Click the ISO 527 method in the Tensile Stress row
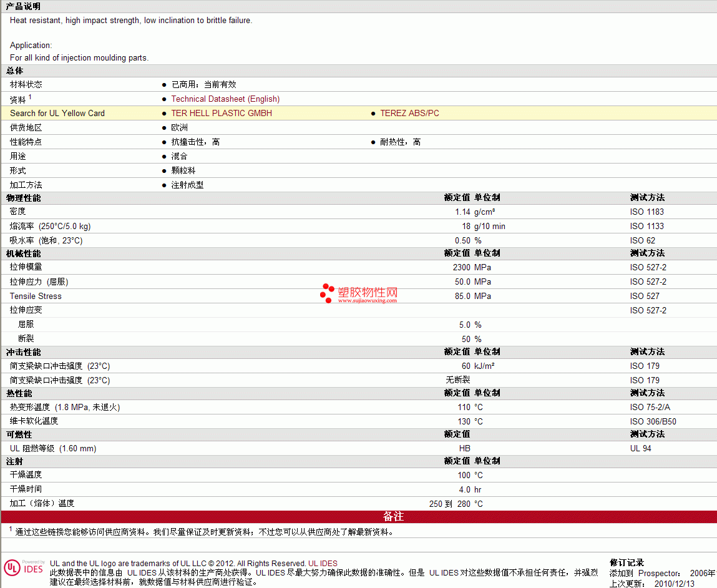 pos(645,296)
